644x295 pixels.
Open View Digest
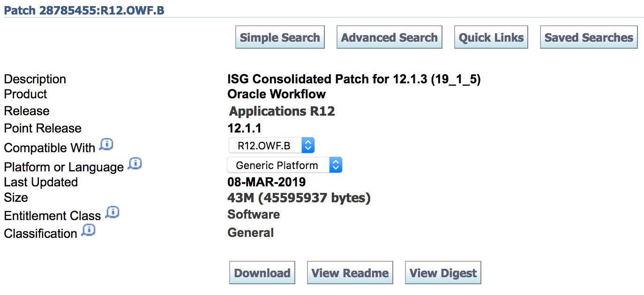coord(443,273)
